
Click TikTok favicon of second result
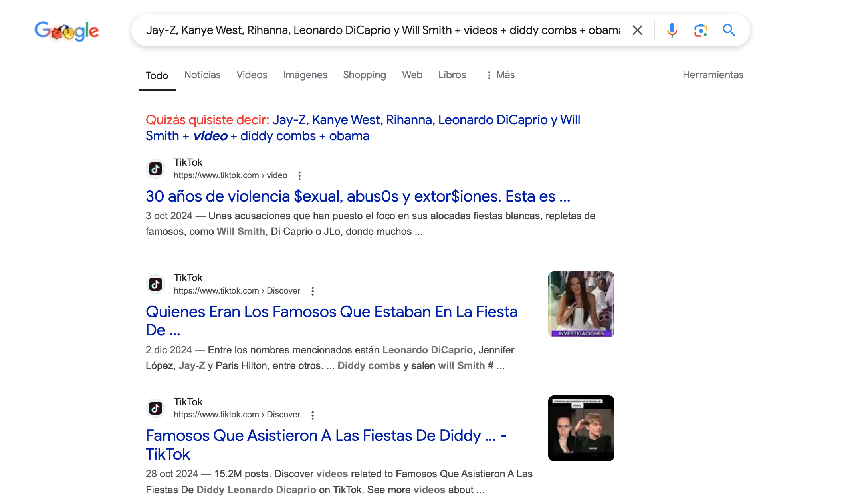[155, 284]
